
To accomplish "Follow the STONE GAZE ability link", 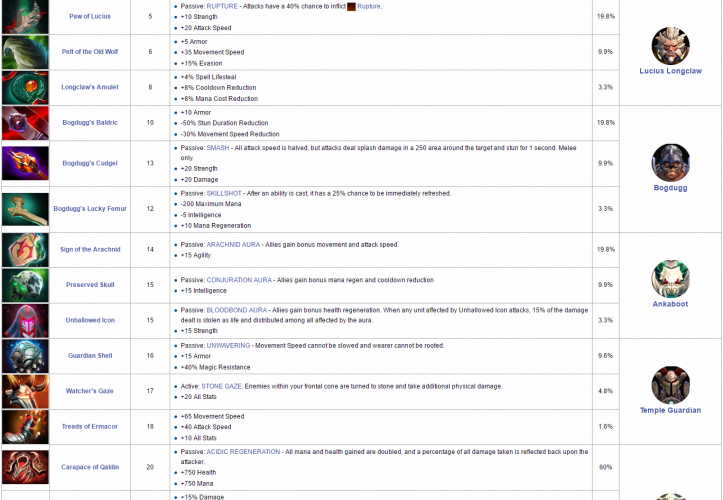I will coord(227,384).
